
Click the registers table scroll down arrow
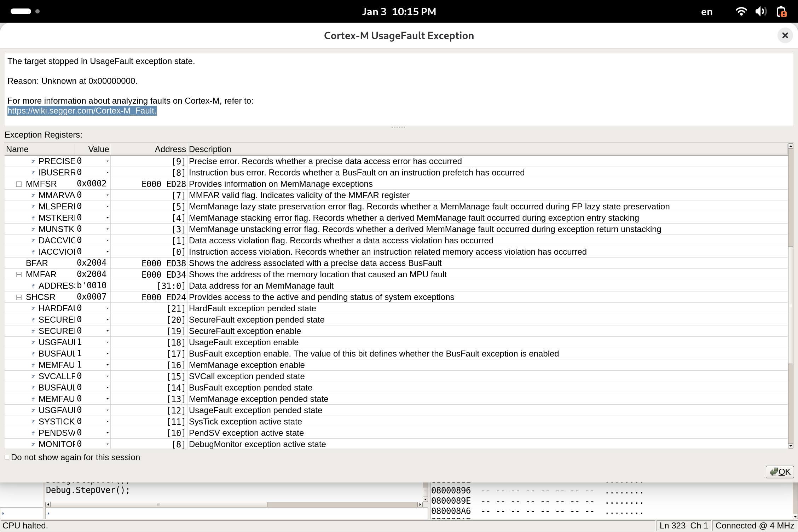point(791,446)
